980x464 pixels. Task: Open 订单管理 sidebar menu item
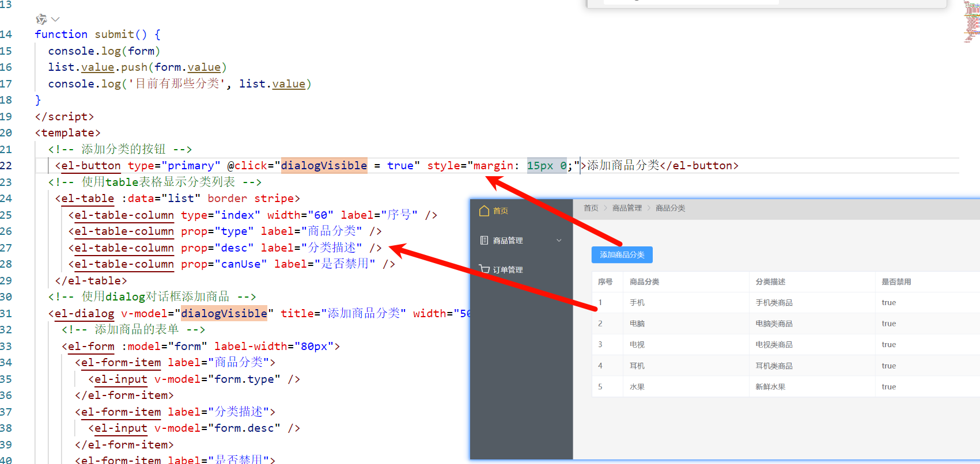coord(521,269)
